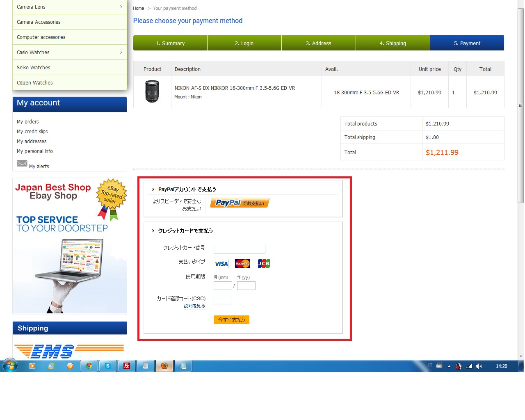525x420 pixels.
Task: Go to the 2. Login step
Action: click(x=244, y=43)
